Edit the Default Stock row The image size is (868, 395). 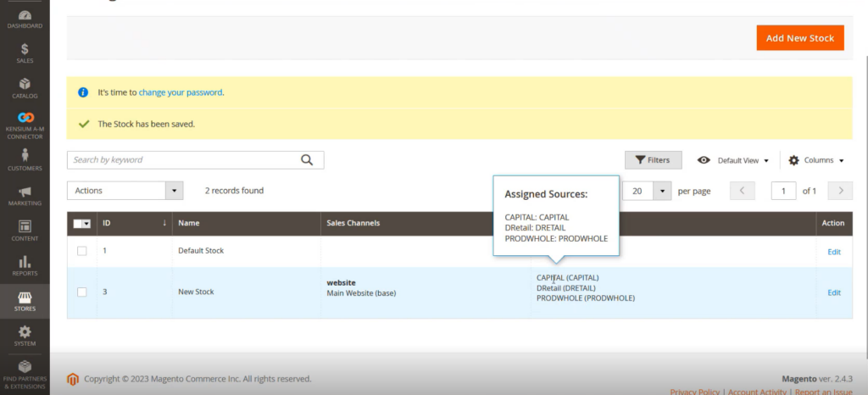834,252
